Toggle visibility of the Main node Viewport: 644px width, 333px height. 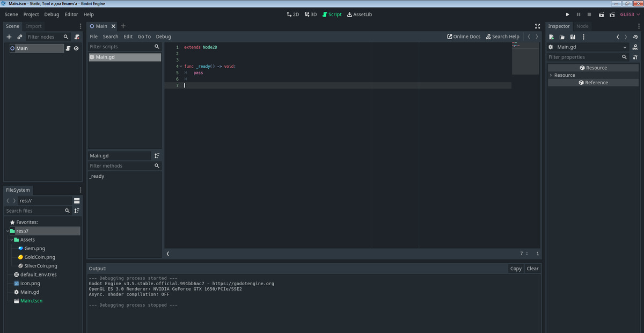pyautogui.click(x=76, y=48)
